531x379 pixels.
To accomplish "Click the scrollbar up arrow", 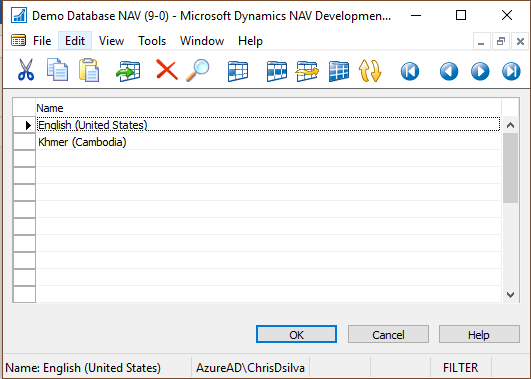I will [x=510, y=125].
